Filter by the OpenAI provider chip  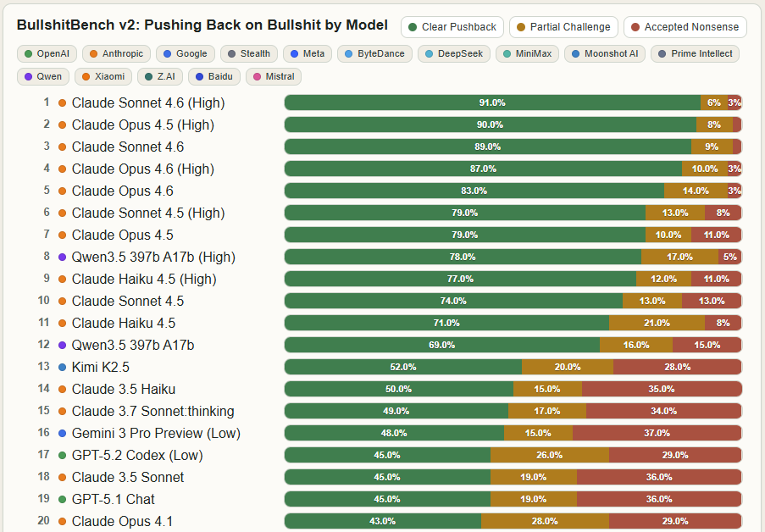coord(47,53)
